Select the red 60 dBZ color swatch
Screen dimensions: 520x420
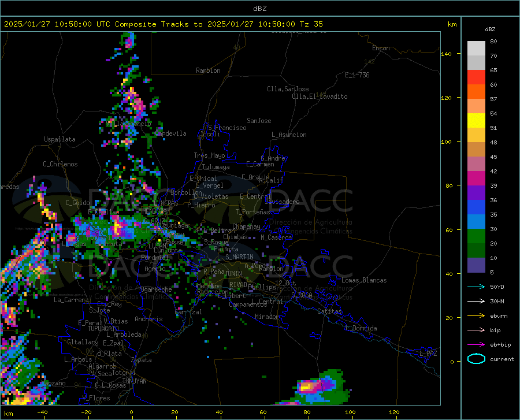(476, 77)
